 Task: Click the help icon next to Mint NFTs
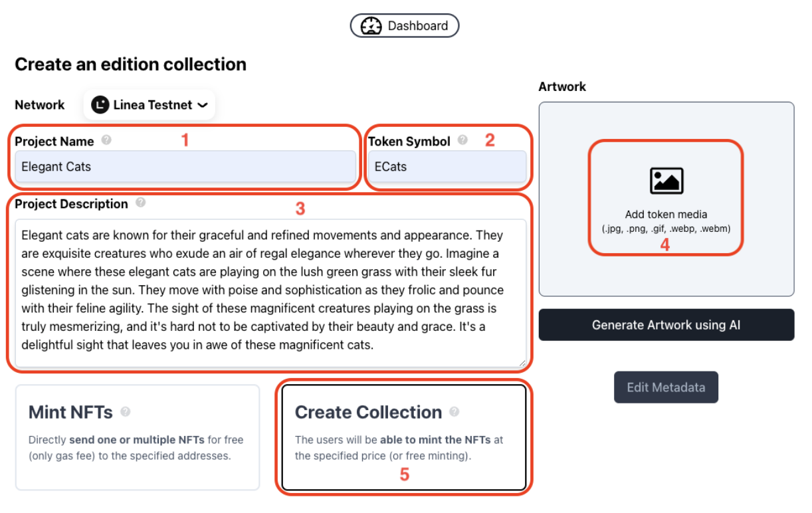(126, 412)
